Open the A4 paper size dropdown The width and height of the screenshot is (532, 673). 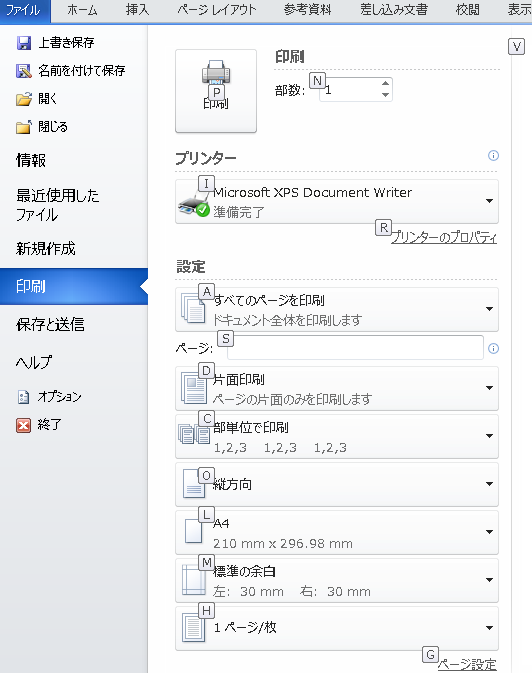click(x=337, y=533)
